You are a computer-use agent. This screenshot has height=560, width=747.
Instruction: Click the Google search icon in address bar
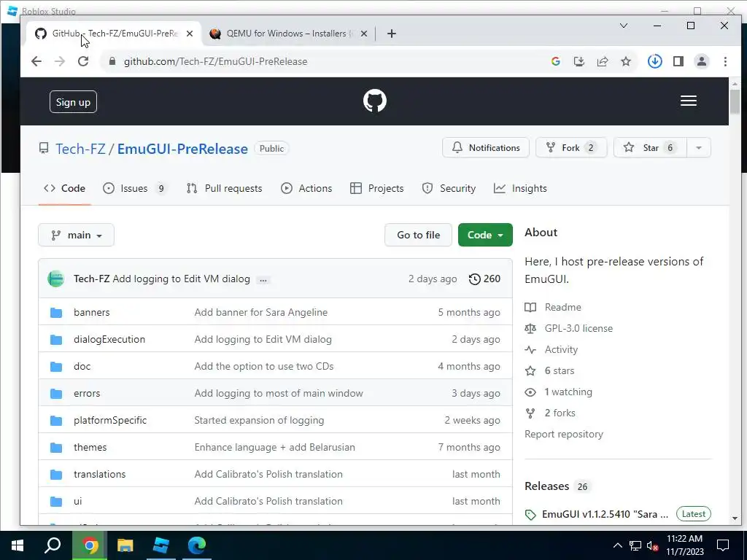[x=555, y=61]
